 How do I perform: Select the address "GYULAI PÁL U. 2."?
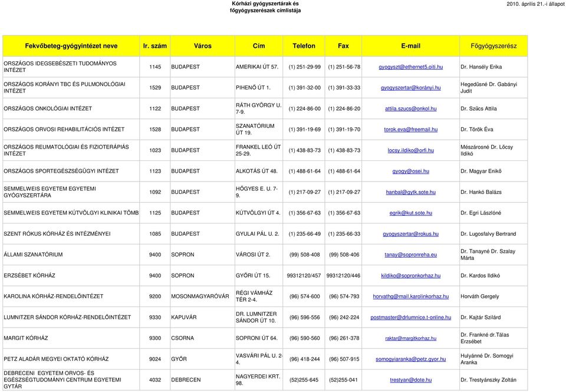pyautogui.click(x=258, y=234)
